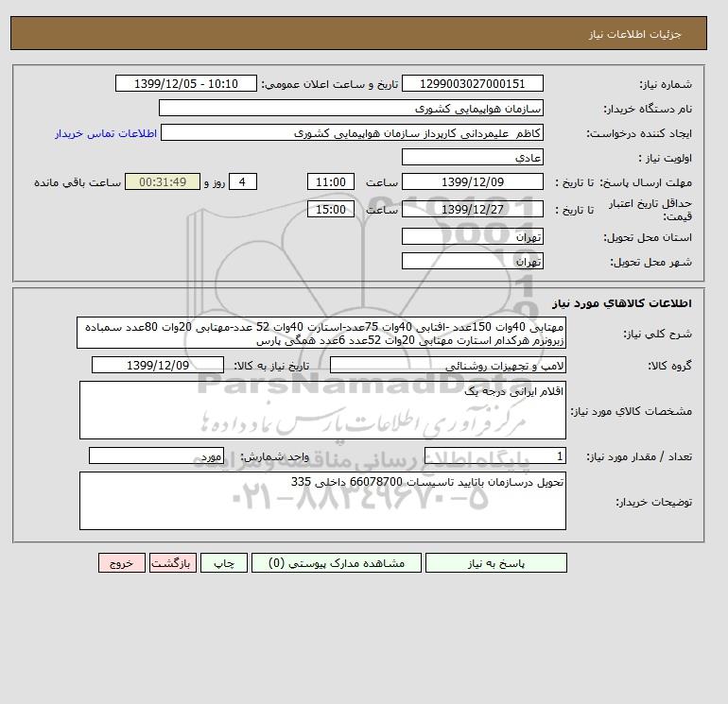Select the need number field 1299003027000151
728x704 pixels.
coord(472,83)
